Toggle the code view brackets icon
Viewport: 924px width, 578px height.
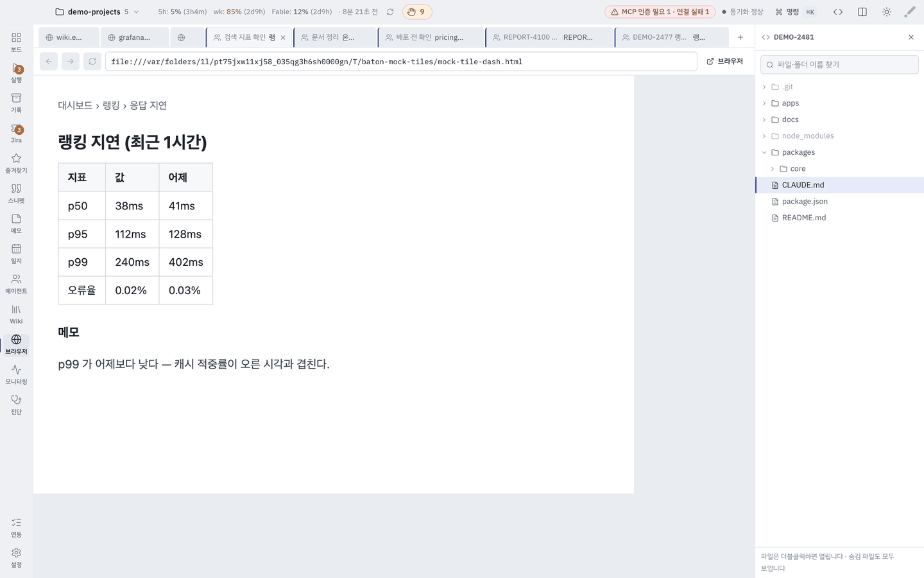pos(838,12)
